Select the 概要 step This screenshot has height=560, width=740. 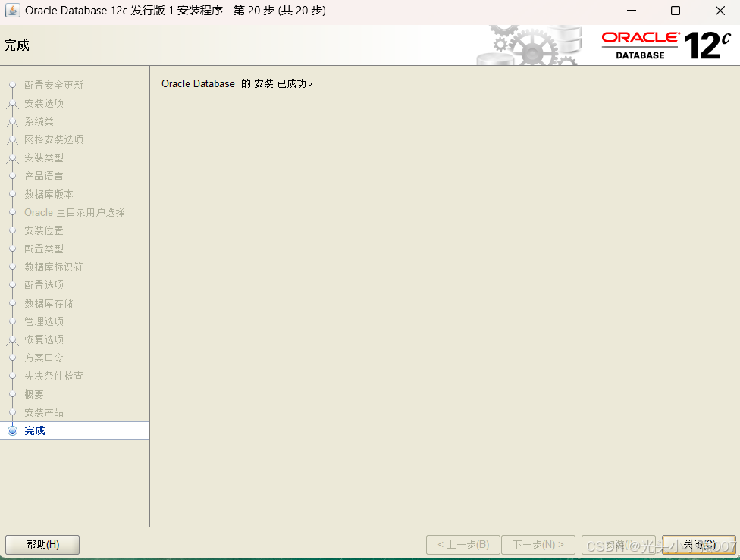[x=34, y=394]
